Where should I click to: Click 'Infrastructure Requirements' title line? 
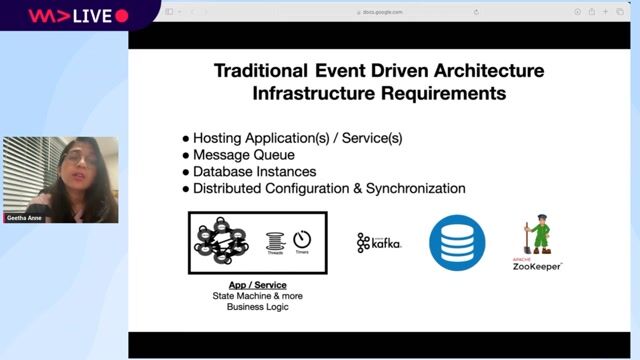pyautogui.click(x=379, y=93)
